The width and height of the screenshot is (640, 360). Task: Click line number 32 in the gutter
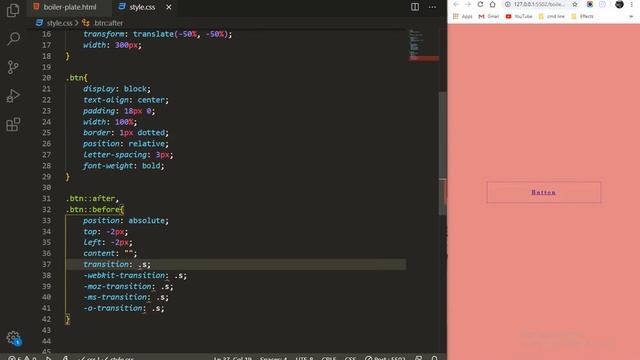[47, 209]
